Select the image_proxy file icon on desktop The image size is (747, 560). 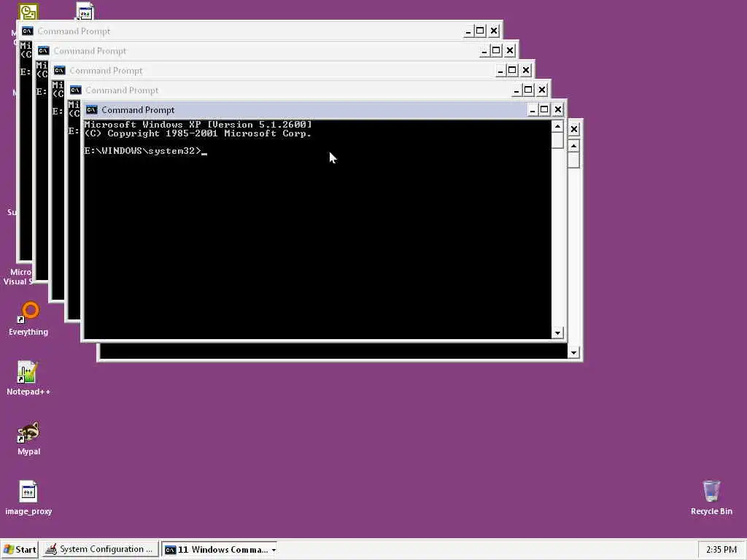(x=28, y=498)
